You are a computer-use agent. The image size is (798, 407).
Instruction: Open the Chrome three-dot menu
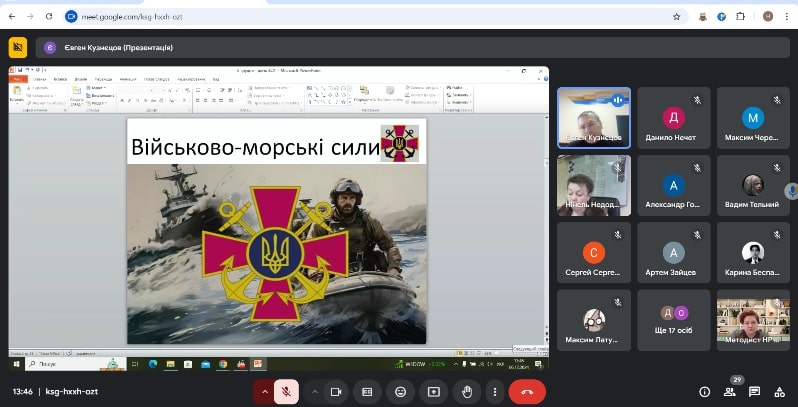[x=786, y=16]
